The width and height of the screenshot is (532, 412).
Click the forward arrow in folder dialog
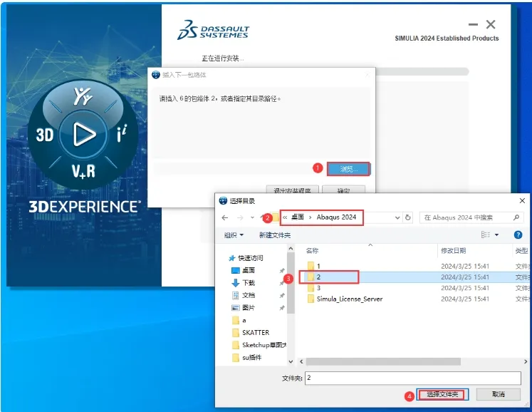click(240, 217)
